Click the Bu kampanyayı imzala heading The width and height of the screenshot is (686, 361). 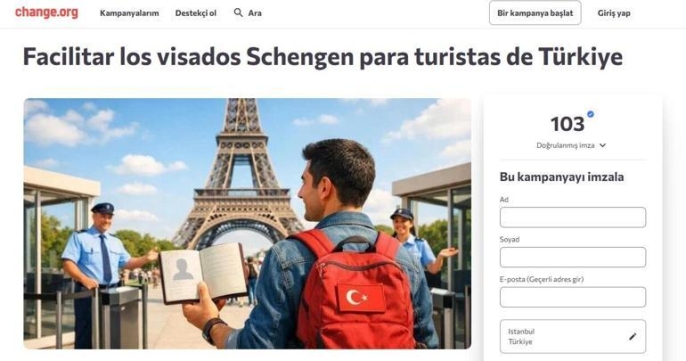point(562,177)
